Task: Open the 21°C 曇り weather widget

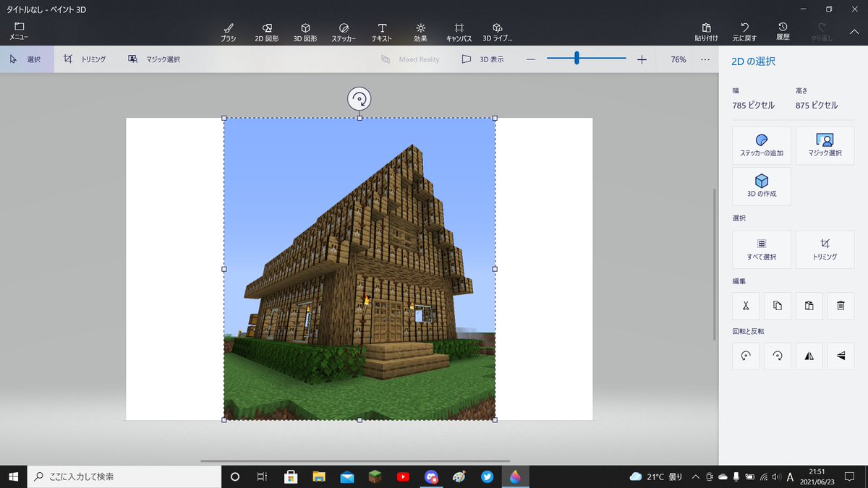Action: [x=656, y=476]
